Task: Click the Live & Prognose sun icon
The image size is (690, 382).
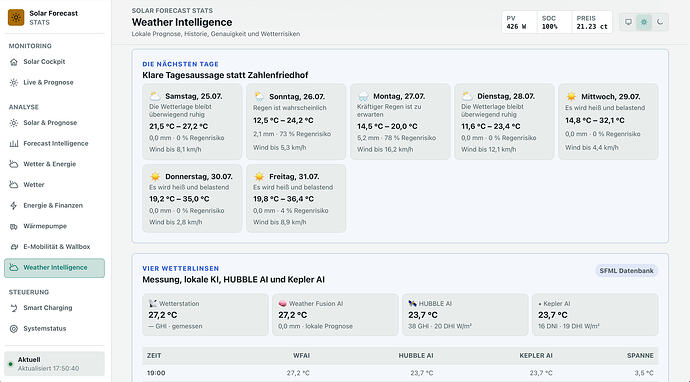Action: click(x=14, y=83)
